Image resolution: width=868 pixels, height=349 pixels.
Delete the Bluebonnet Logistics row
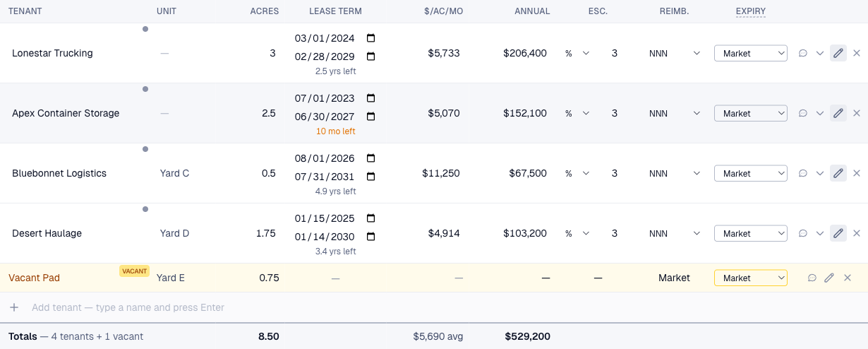click(x=857, y=173)
